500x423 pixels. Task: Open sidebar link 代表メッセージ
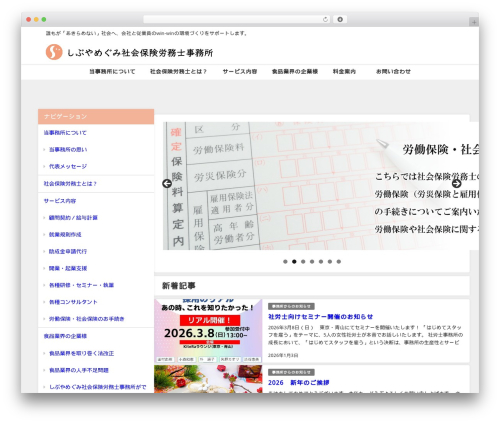[x=68, y=166]
